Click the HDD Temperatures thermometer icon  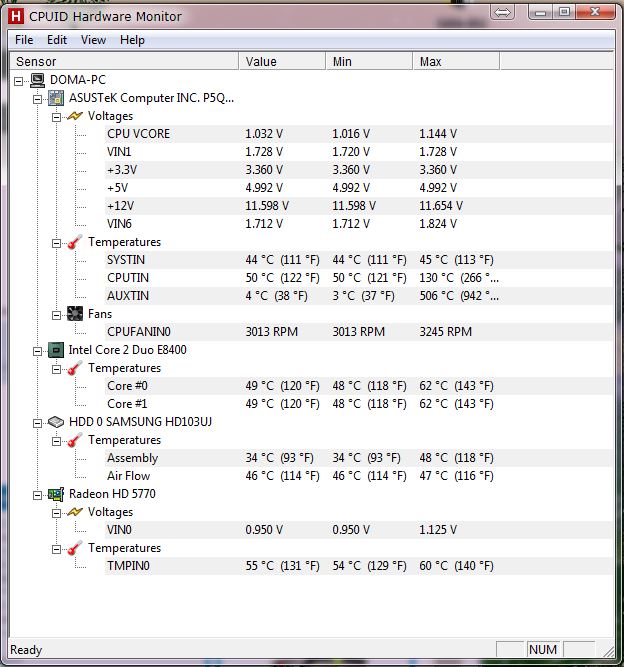pos(75,440)
